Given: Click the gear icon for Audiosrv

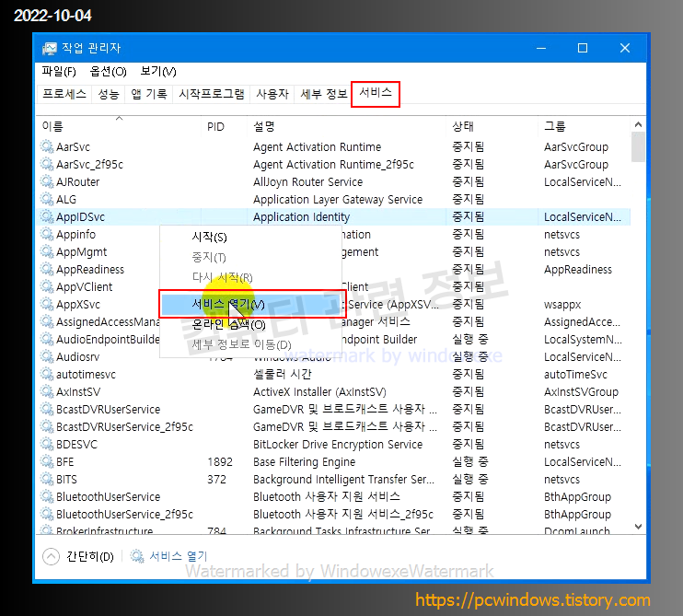Looking at the screenshot, I should tap(47, 356).
